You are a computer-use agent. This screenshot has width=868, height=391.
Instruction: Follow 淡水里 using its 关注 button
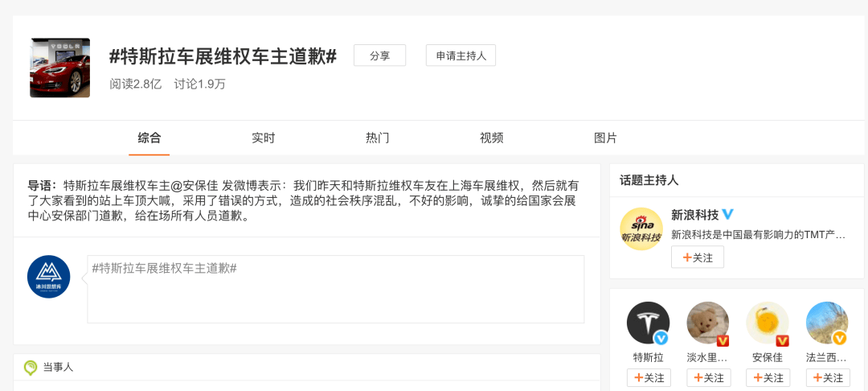point(709,377)
